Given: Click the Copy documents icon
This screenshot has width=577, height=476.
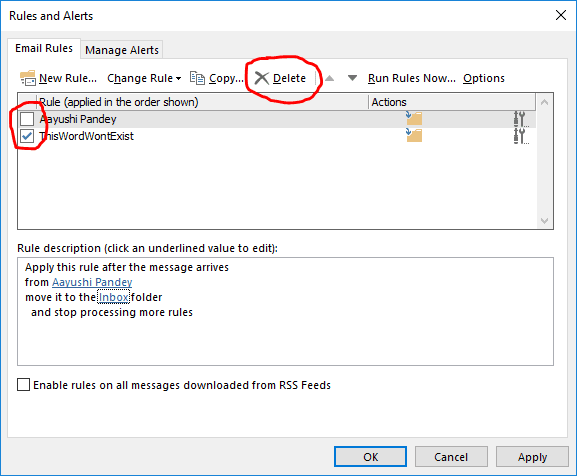Looking at the screenshot, I should (x=197, y=78).
